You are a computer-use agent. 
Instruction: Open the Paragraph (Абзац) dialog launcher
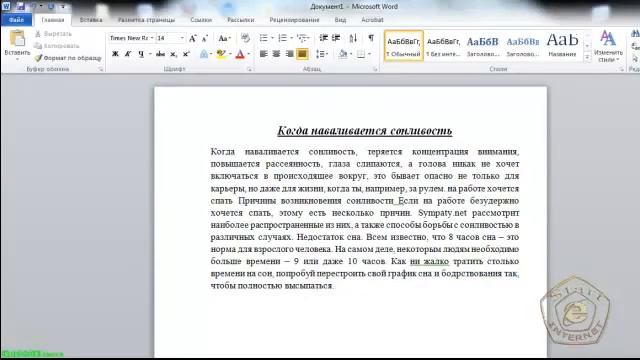click(375, 69)
